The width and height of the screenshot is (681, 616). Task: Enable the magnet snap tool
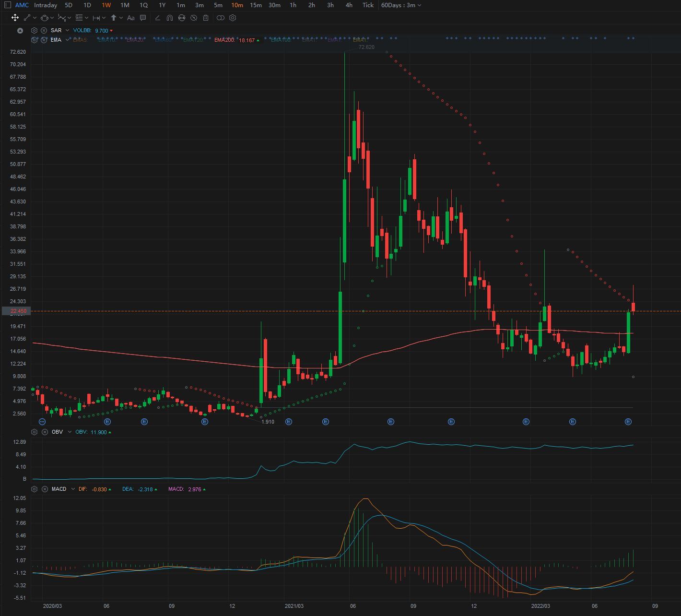(169, 18)
